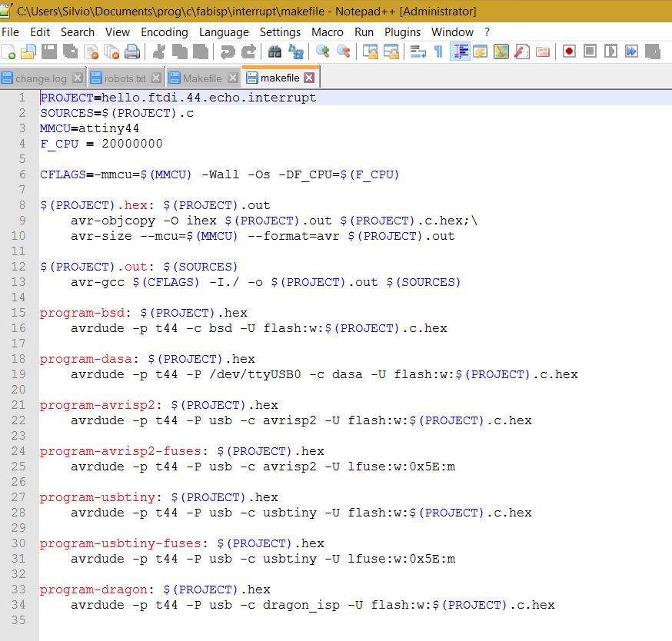Click the Close All documents icon

111,51
